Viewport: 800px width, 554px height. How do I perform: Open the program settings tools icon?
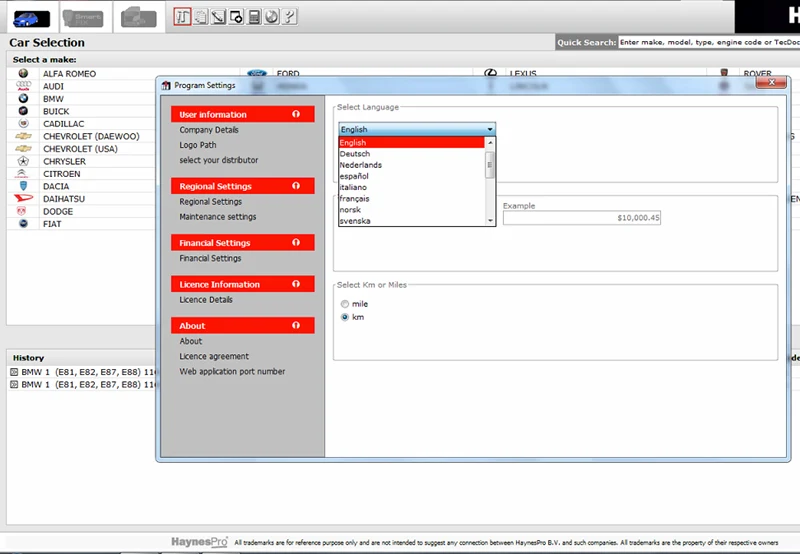pos(182,17)
